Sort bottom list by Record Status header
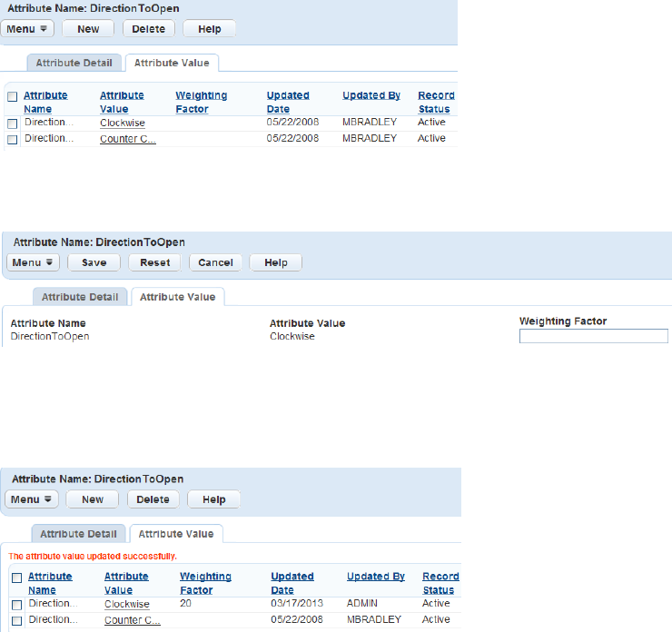This screenshot has height=632, width=672. click(x=440, y=583)
